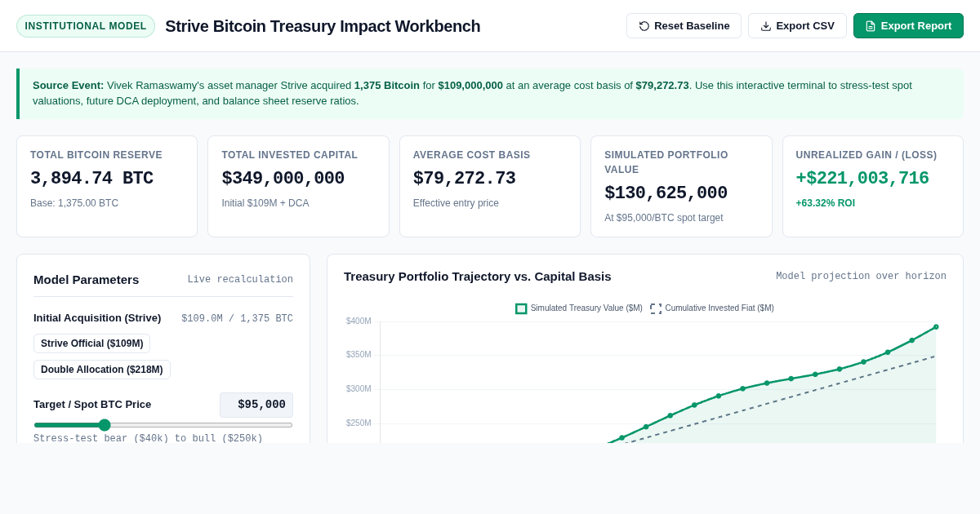This screenshot has height=514, width=980.
Task: Click the $250M y-axis label
Action: pyautogui.click(x=359, y=423)
